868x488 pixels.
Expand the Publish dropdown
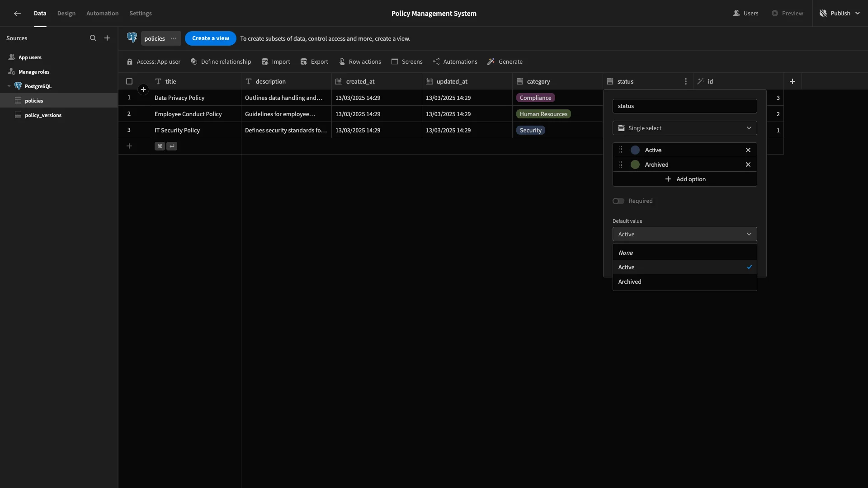click(858, 14)
